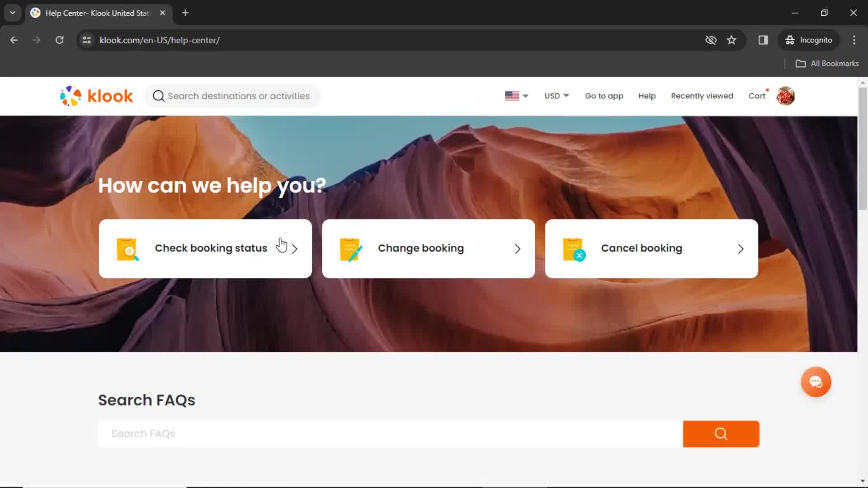Expand the USD currency dropdown

pos(555,96)
